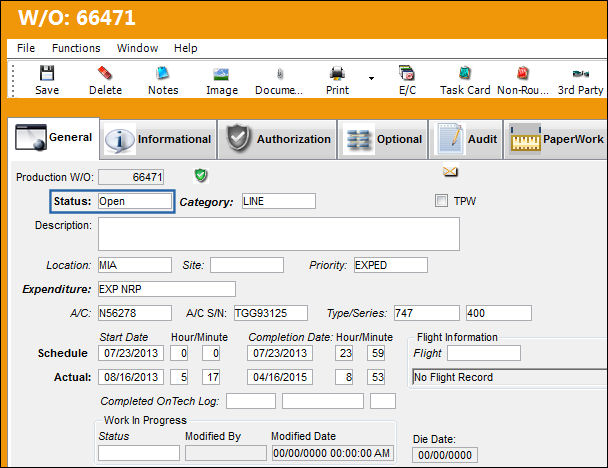Click the Series field showing 400

pos(499,313)
